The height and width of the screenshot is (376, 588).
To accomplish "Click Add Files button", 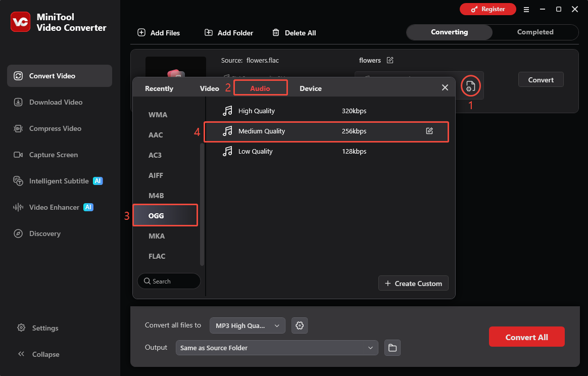I will click(x=159, y=33).
